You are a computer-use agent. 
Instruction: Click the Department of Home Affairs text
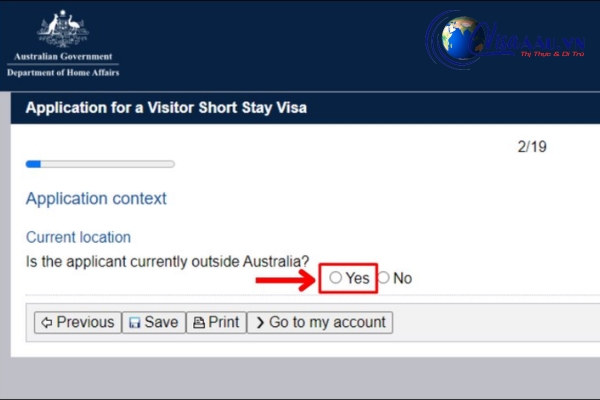[63, 72]
